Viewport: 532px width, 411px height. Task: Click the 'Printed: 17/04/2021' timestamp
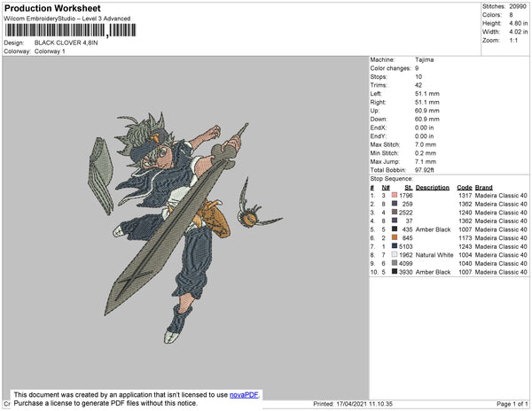353,404
